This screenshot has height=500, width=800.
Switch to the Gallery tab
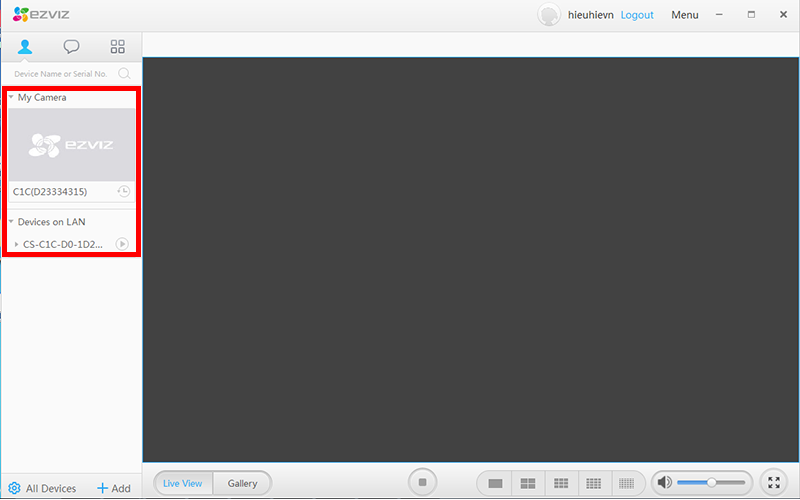point(242,484)
